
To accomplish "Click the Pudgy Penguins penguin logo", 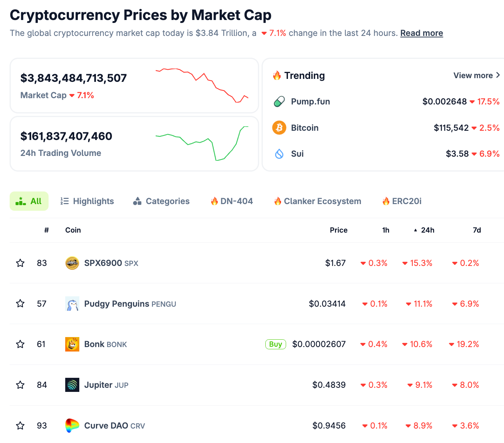I will pyautogui.click(x=72, y=304).
